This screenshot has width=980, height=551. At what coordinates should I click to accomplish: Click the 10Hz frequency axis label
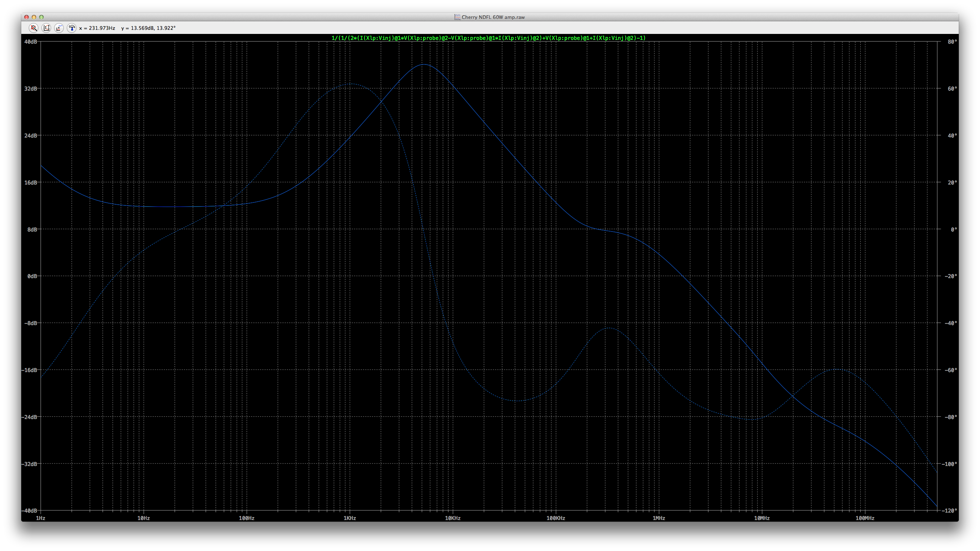coord(143,518)
